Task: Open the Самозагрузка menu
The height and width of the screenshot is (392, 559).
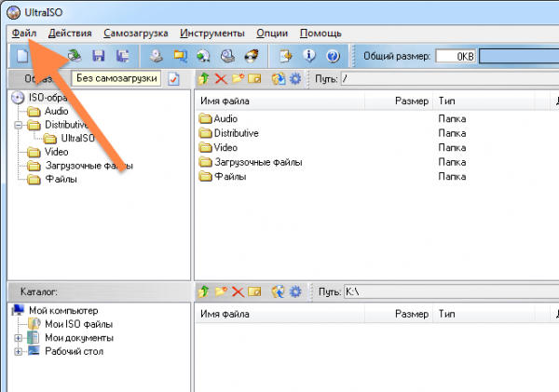Action: pyautogui.click(x=136, y=34)
